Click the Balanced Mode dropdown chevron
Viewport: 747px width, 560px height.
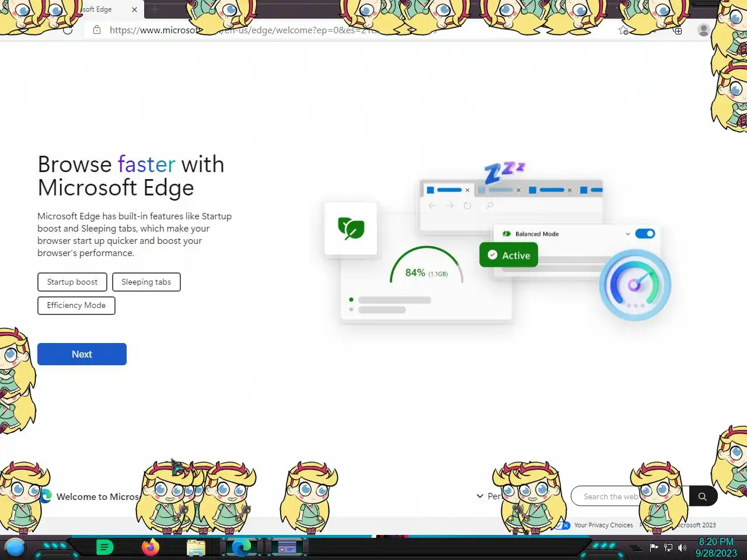click(627, 234)
